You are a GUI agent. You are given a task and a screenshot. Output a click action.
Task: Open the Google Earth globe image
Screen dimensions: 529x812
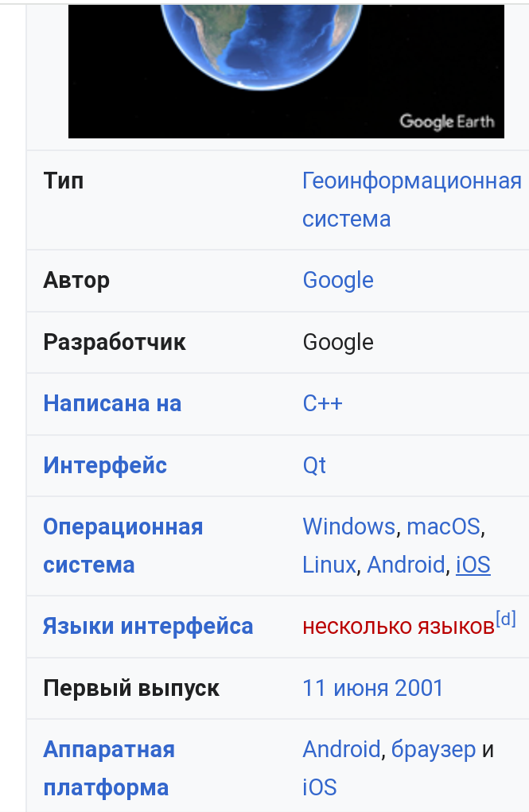point(286,70)
